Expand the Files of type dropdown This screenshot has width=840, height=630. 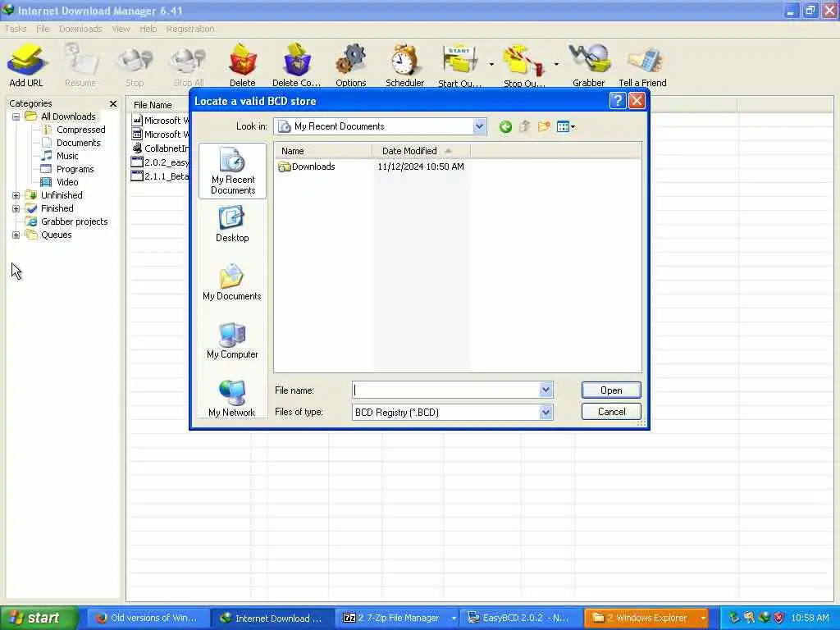546,412
